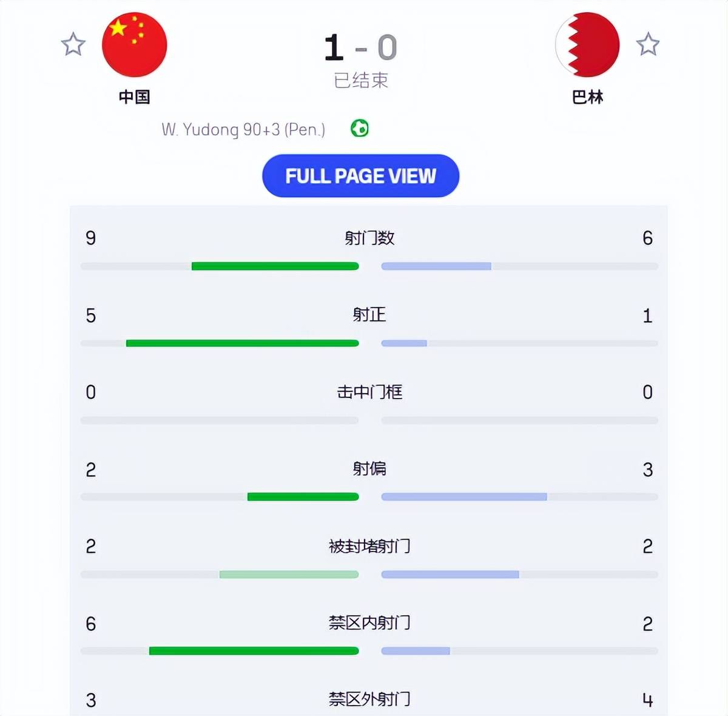Click the China national flag icon
Viewport: 728px width, 716px height.
[134, 45]
